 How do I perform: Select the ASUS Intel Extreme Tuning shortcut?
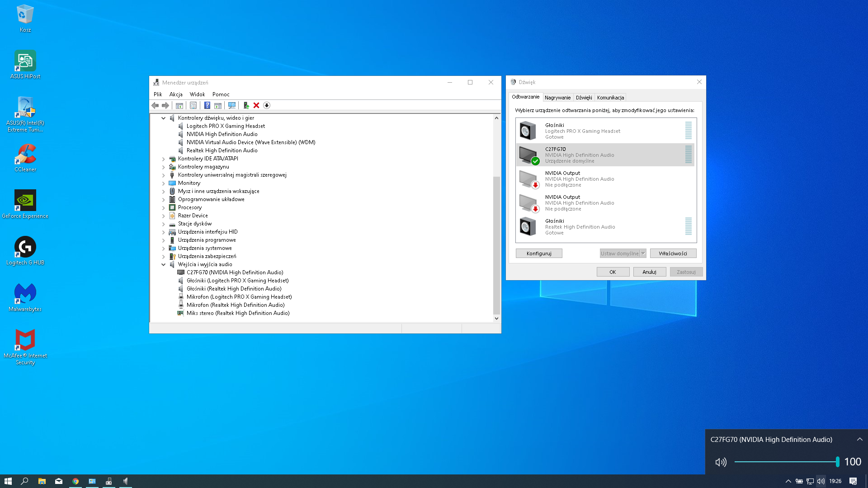(x=25, y=114)
